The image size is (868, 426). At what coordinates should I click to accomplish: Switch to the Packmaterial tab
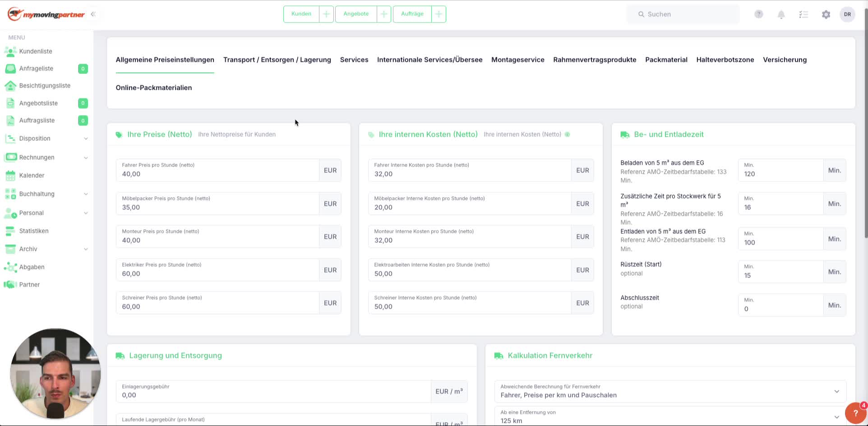pyautogui.click(x=666, y=60)
